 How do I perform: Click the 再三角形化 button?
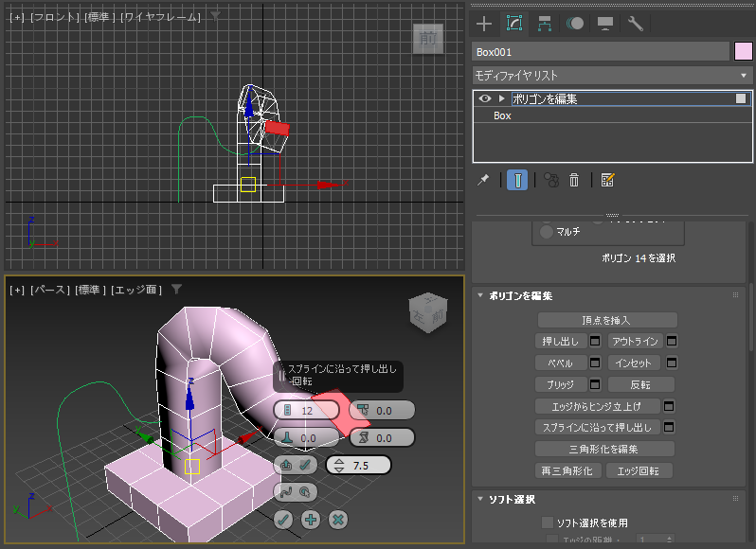(x=567, y=470)
